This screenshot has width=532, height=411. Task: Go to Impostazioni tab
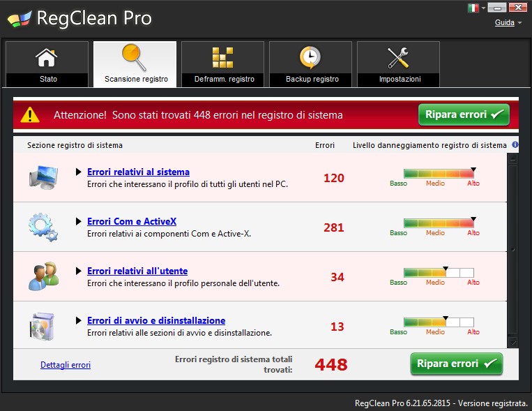click(x=399, y=64)
